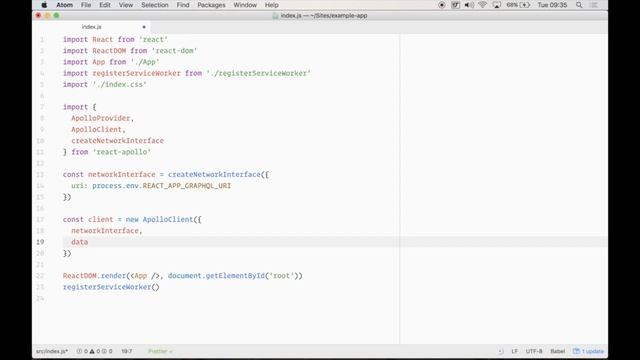Click the linter warning triangle icon

(x=92, y=351)
